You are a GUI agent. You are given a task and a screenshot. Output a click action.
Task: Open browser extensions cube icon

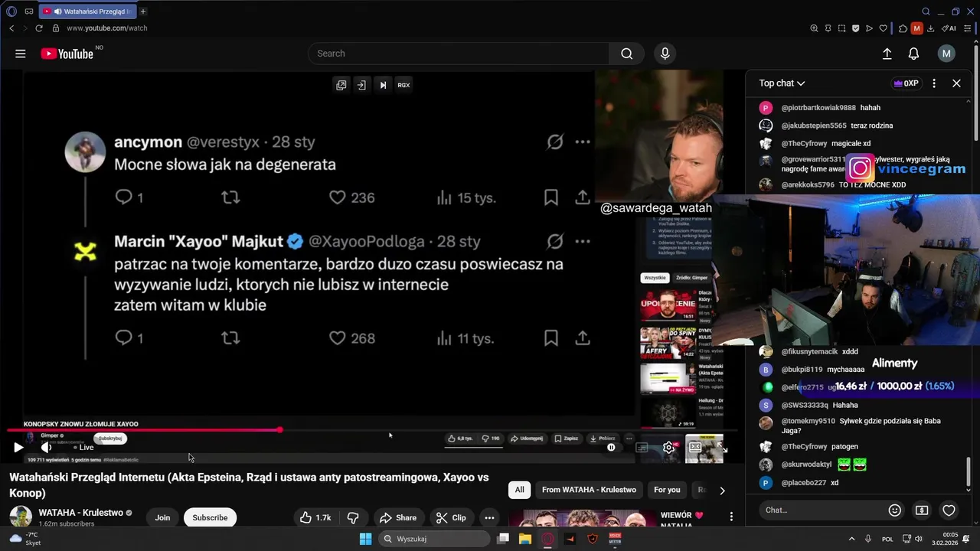click(903, 28)
